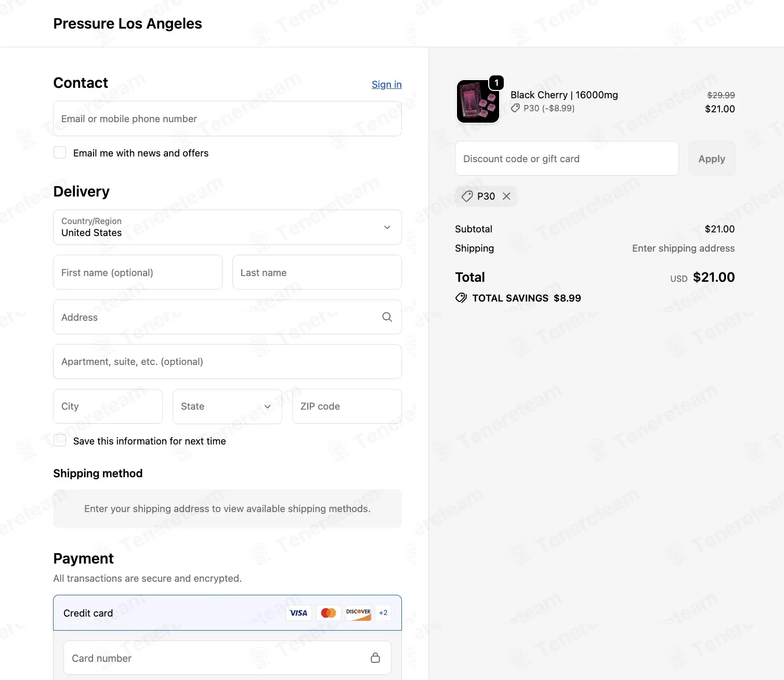
Task: Focus the Last name field
Action: coord(317,272)
